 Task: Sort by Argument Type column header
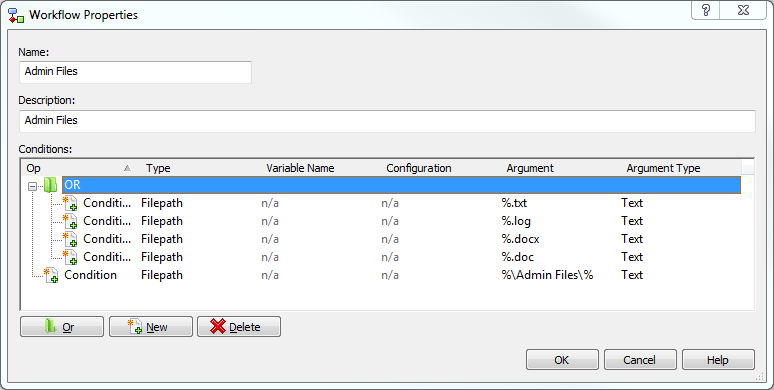[682, 168]
